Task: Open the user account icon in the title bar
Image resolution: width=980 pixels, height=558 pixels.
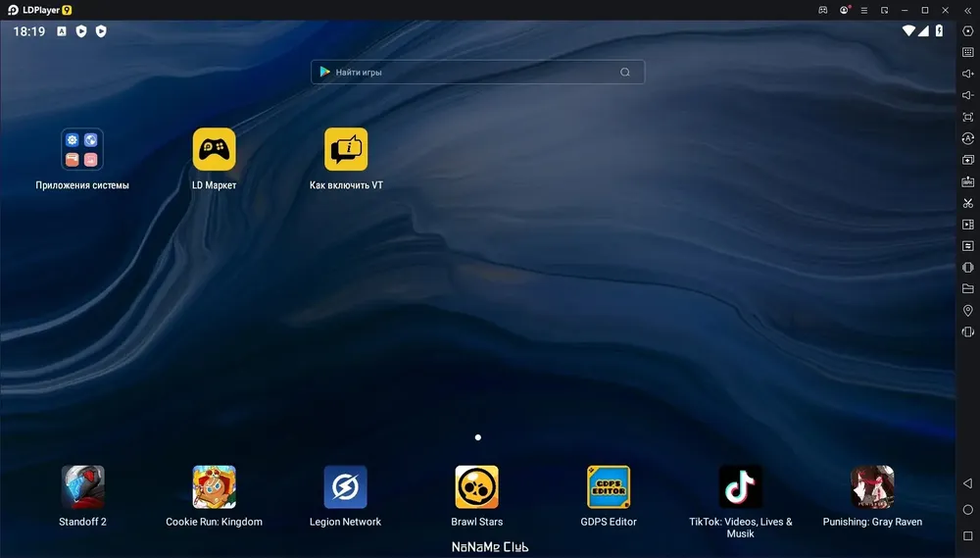Action: click(x=845, y=10)
